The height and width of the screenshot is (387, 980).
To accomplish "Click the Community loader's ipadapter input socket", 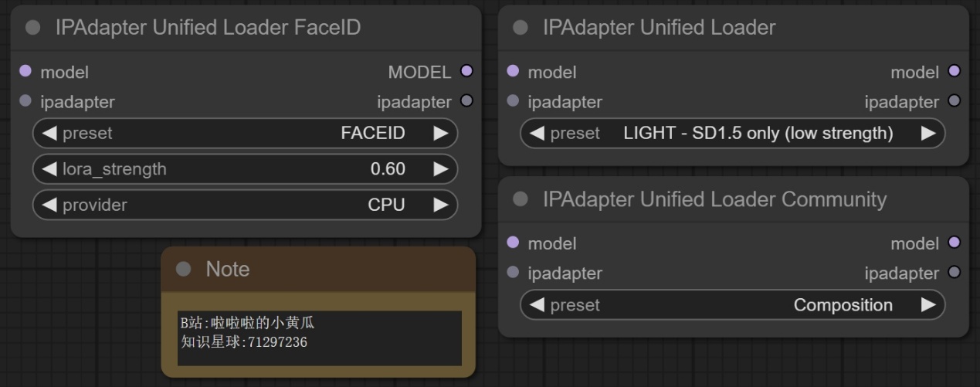I will pyautogui.click(x=514, y=273).
